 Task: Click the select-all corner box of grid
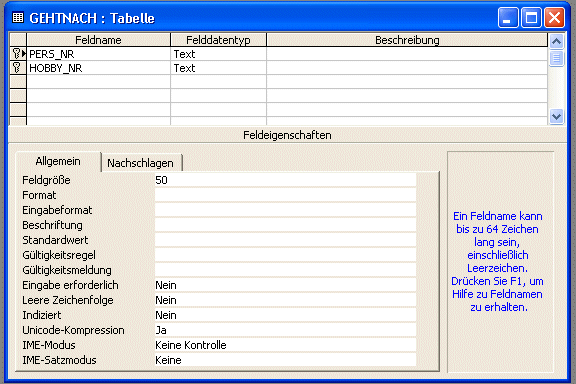(18, 40)
